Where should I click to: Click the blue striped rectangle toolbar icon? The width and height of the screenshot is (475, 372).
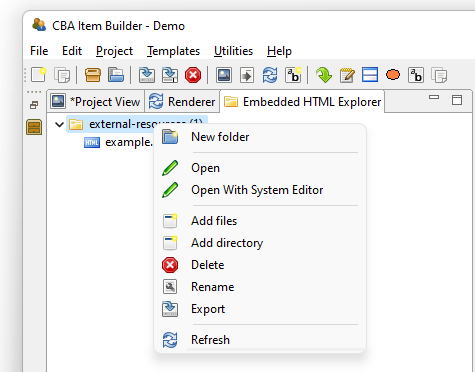click(x=370, y=75)
